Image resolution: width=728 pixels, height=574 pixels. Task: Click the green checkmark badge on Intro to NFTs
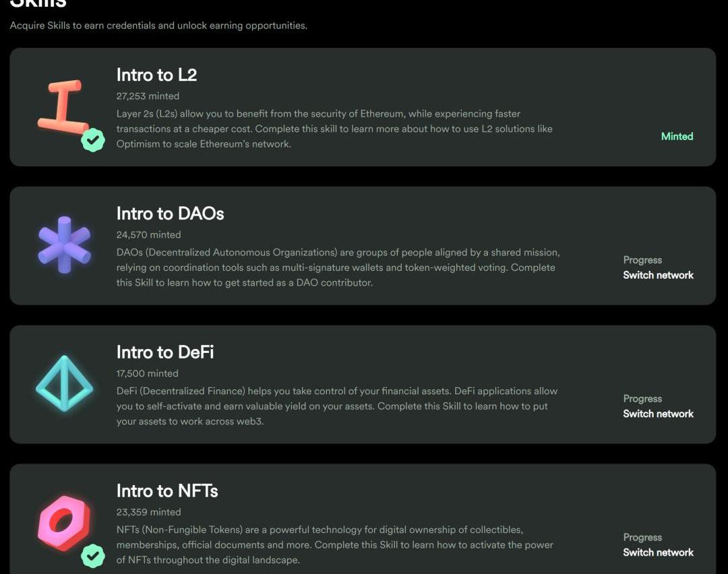click(93, 556)
